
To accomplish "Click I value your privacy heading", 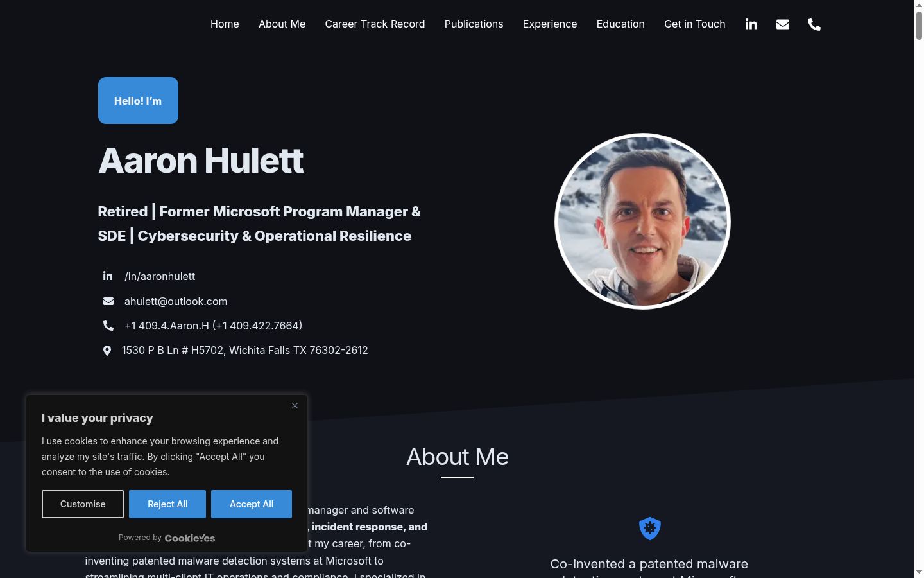I will 98,418.
